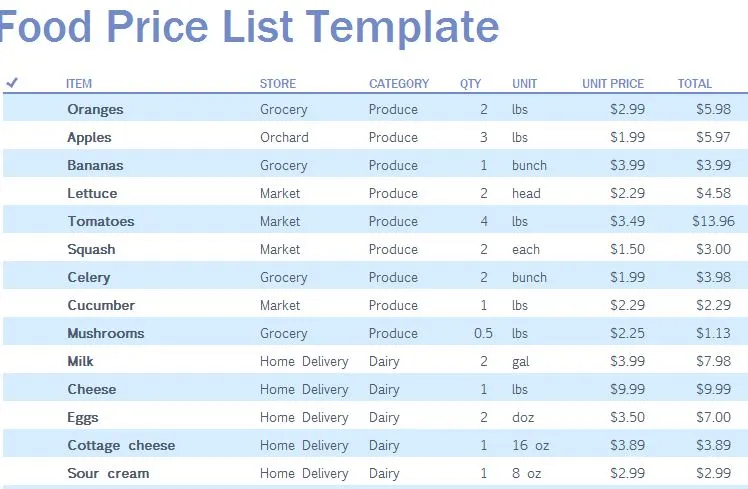The height and width of the screenshot is (489, 748).
Task: Select the Tomatoes total $13.96 cell
Action: click(x=713, y=221)
